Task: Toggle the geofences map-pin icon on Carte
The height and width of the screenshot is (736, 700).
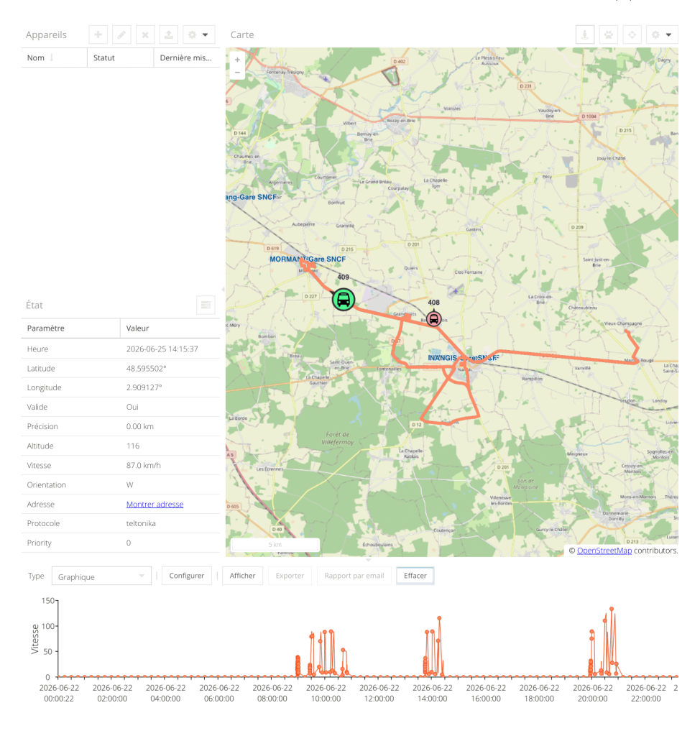Action: [585, 34]
